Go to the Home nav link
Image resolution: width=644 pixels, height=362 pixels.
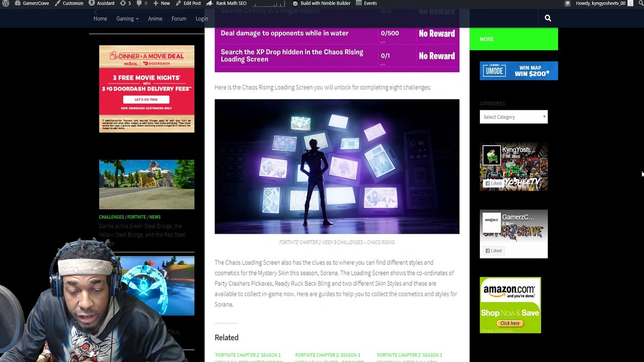(100, 19)
